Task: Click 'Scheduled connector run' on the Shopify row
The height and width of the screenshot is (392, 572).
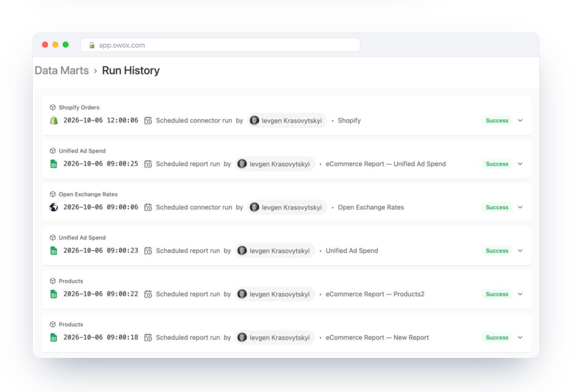Action: pyautogui.click(x=194, y=120)
